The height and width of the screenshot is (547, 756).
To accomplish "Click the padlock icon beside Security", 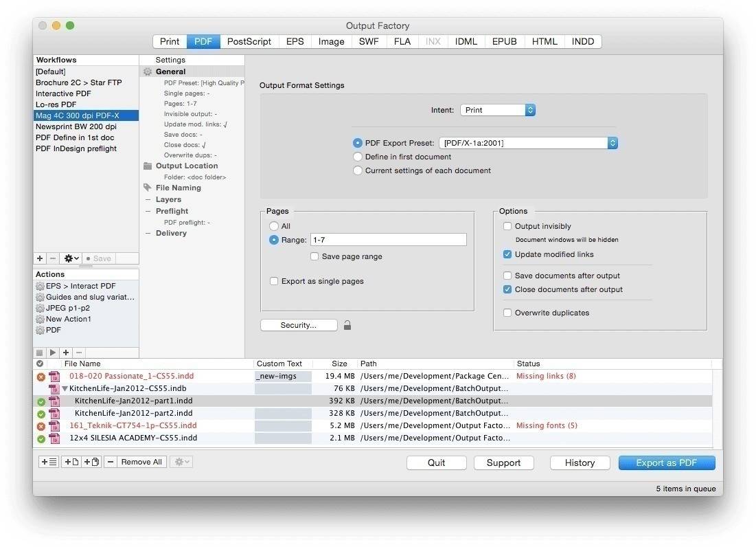I will (347, 325).
